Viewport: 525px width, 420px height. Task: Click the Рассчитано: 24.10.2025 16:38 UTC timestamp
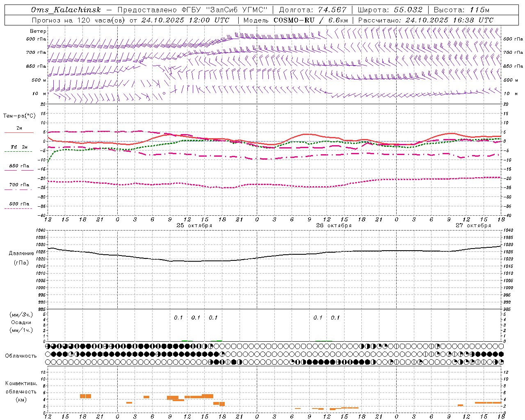point(426,20)
